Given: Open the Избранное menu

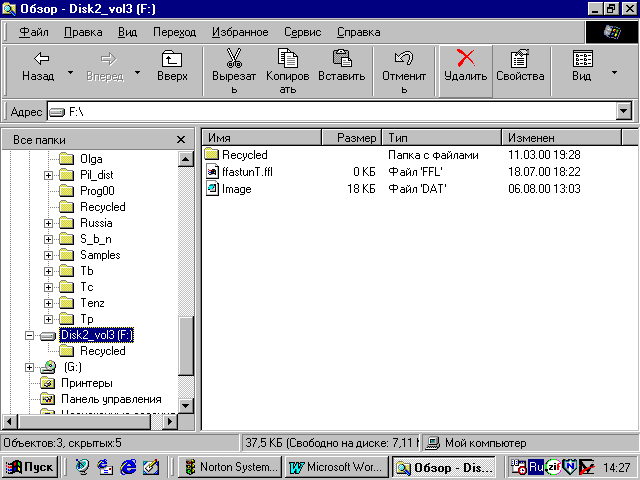Looking at the screenshot, I should click(240, 32).
